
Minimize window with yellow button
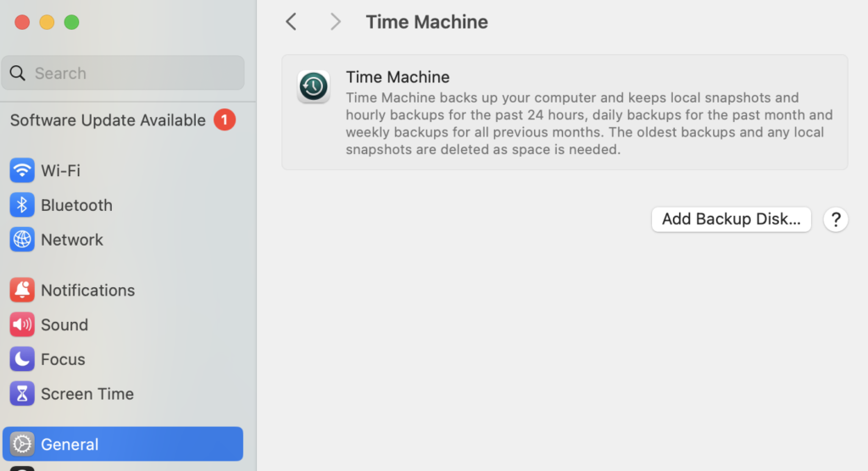click(47, 22)
